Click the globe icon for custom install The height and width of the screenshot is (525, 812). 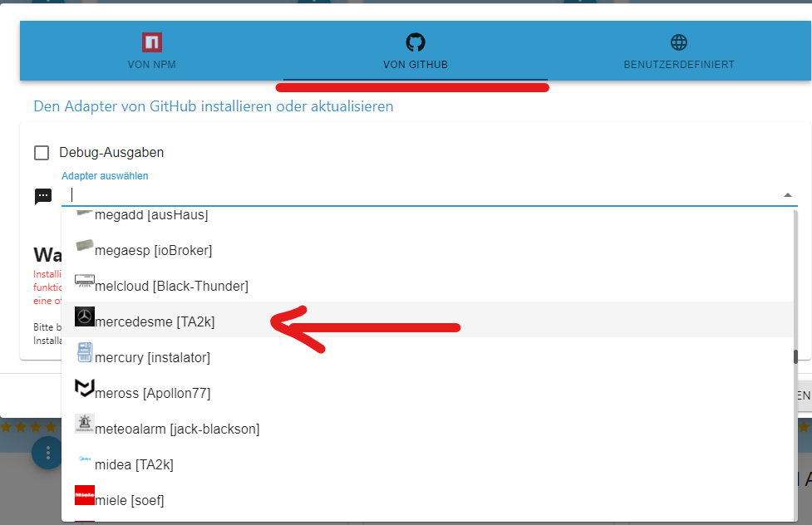679,42
